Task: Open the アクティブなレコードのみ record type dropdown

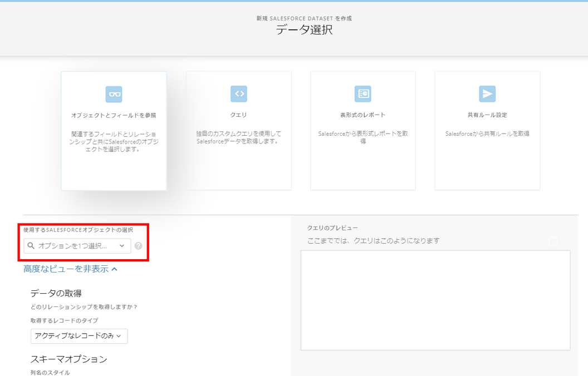Action: (x=79, y=336)
